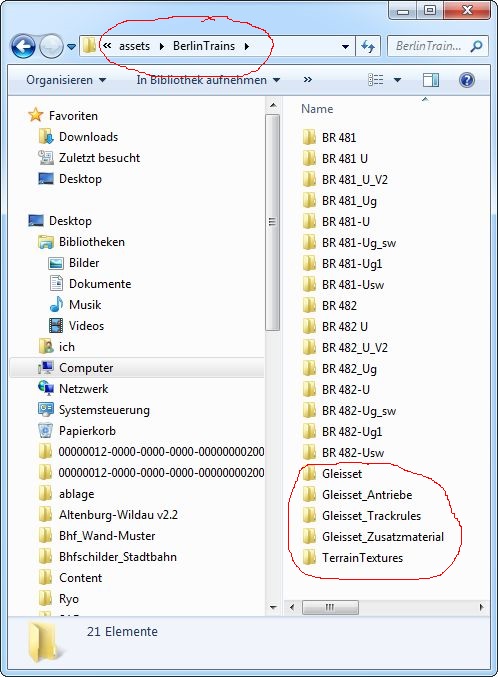
Task: Open recent pages dropdown beside Forward button
Action: click(x=72, y=46)
